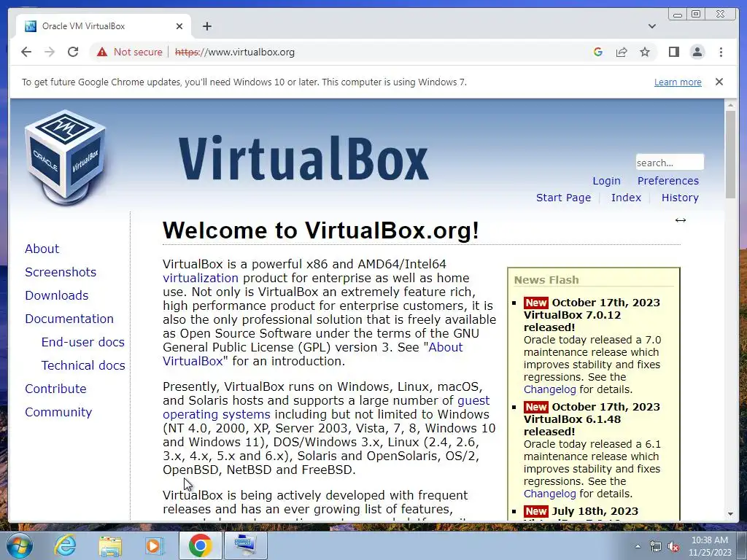Open Changelog link for VirtualBox 6.1.48

pos(550,494)
